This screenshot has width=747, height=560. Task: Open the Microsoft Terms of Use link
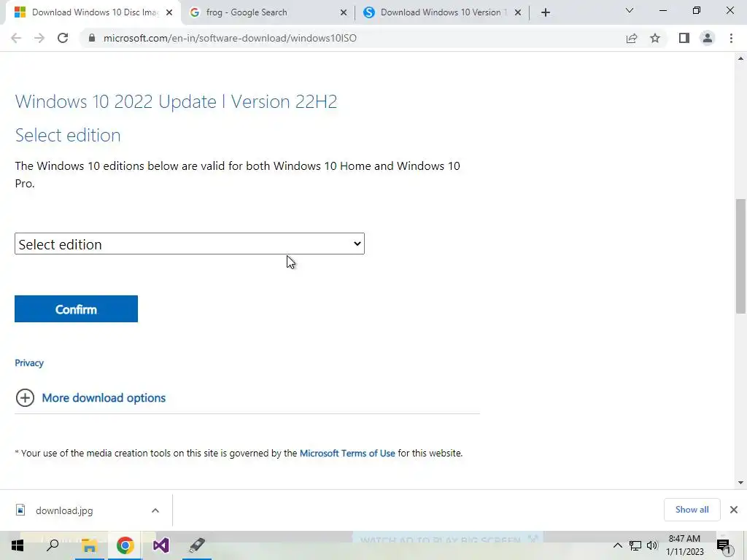pyautogui.click(x=347, y=454)
